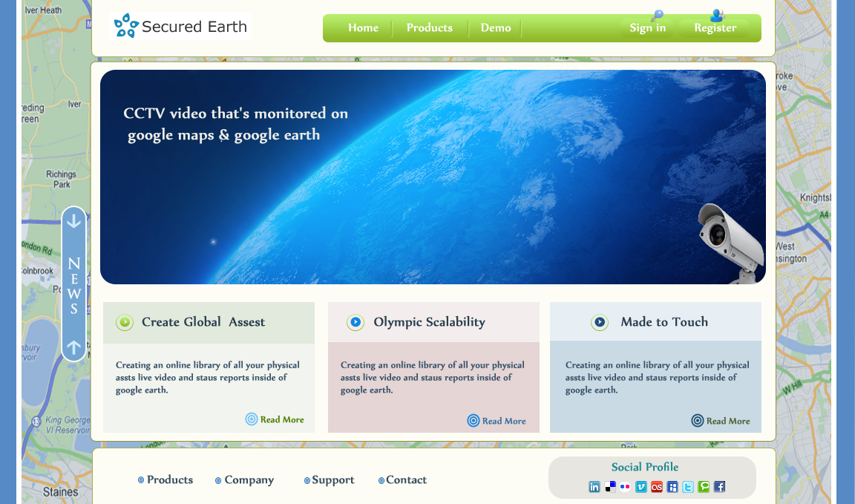Read more about Made to Touch

click(x=728, y=421)
